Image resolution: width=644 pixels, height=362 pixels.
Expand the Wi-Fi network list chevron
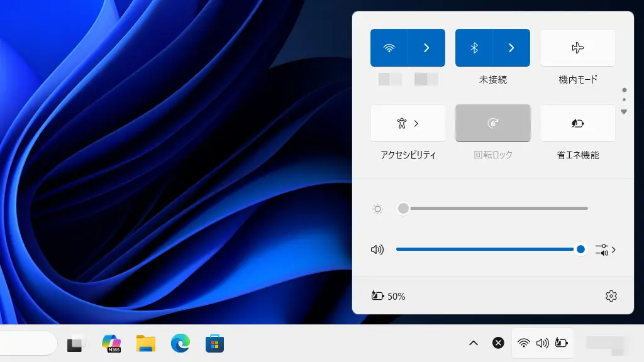[x=426, y=48]
